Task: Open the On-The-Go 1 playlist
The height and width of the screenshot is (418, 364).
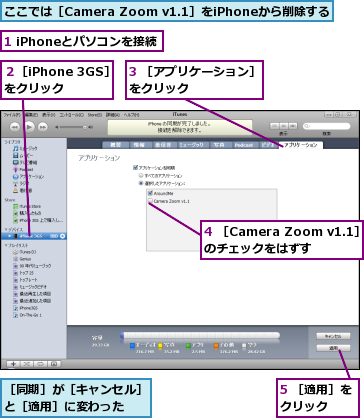Action: click(x=27, y=315)
